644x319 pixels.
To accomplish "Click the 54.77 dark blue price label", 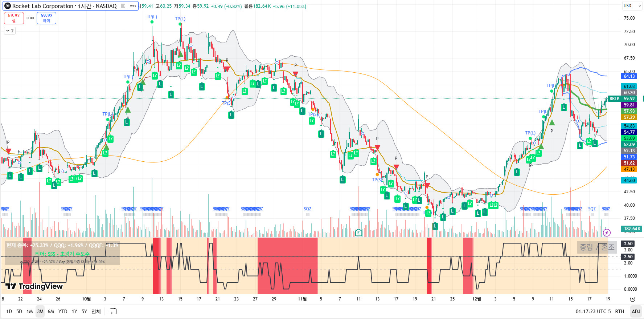I will [629, 132].
